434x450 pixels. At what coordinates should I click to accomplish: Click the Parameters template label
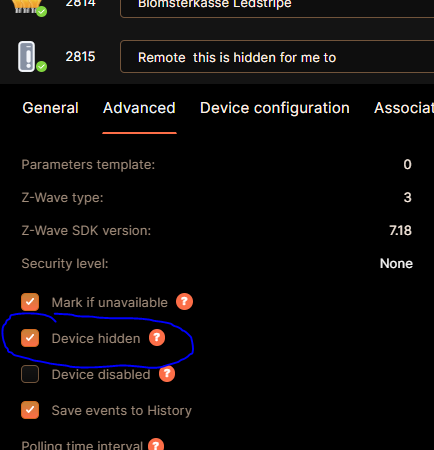point(88,165)
